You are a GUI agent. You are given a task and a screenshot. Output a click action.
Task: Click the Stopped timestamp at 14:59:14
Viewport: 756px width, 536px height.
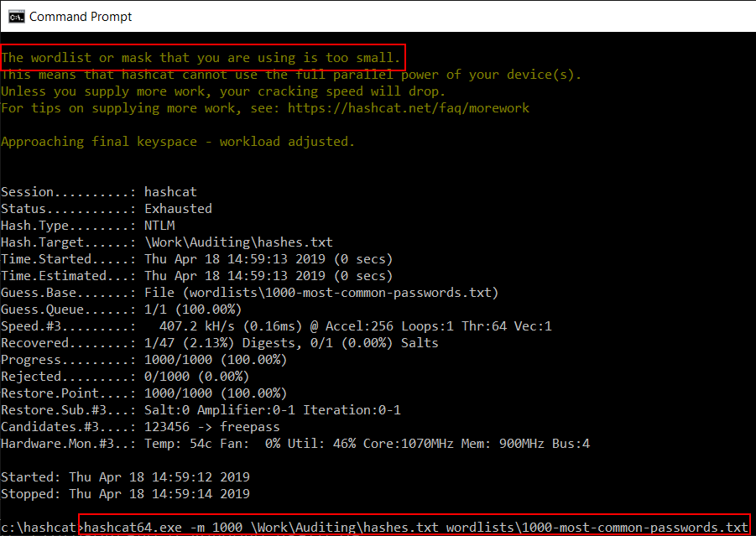click(x=125, y=494)
